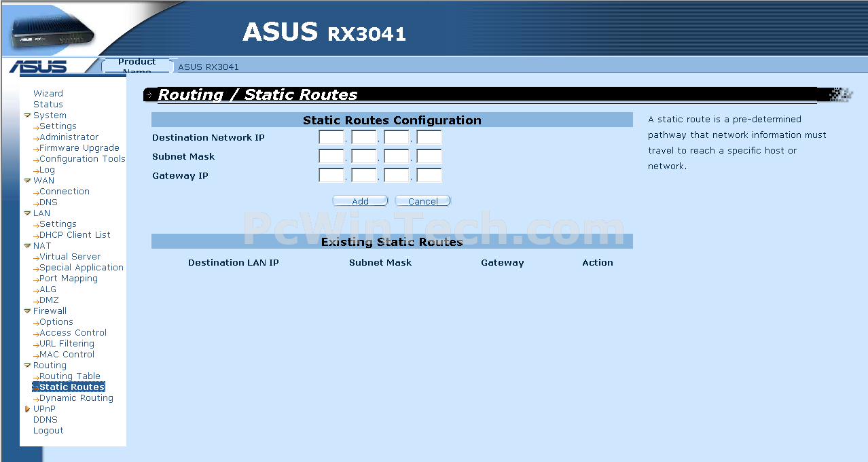868x462 pixels.
Task: Click the 'Destination Network IP' field label
Action: (x=209, y=137)
